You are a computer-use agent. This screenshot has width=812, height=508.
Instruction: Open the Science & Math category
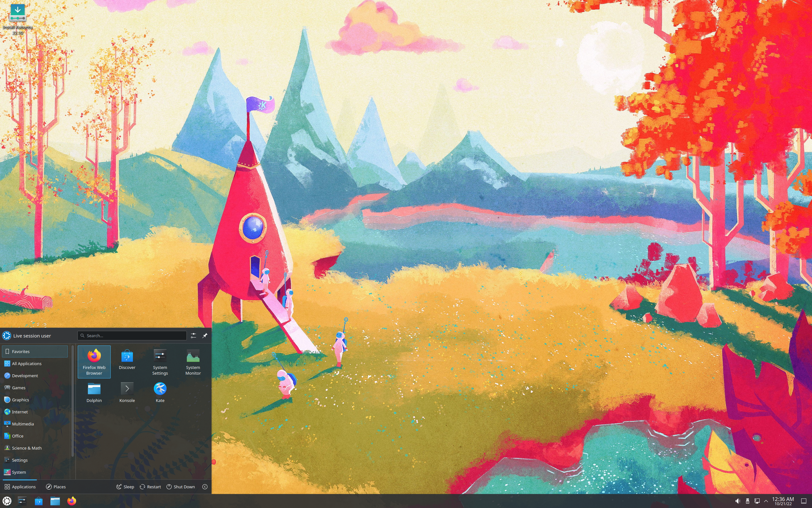click(35, 448)
